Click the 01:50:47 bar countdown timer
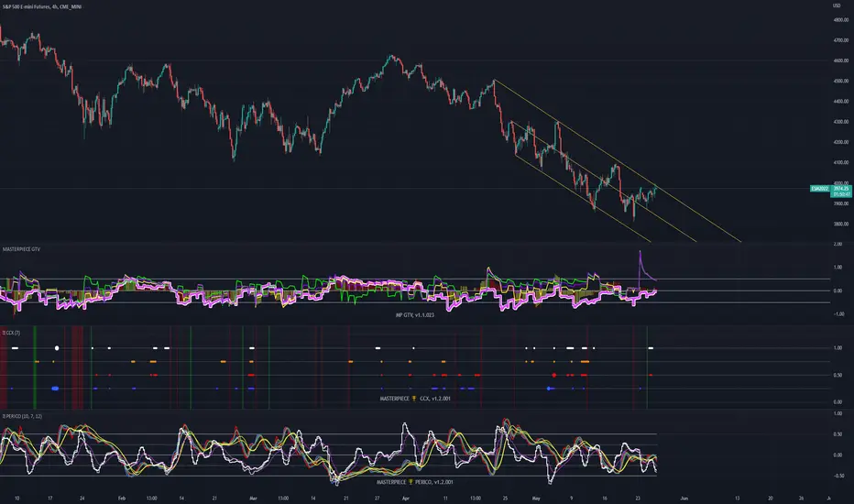Image resolution: width=854 pixels, height=504 pixels. [x=841, y=194]
